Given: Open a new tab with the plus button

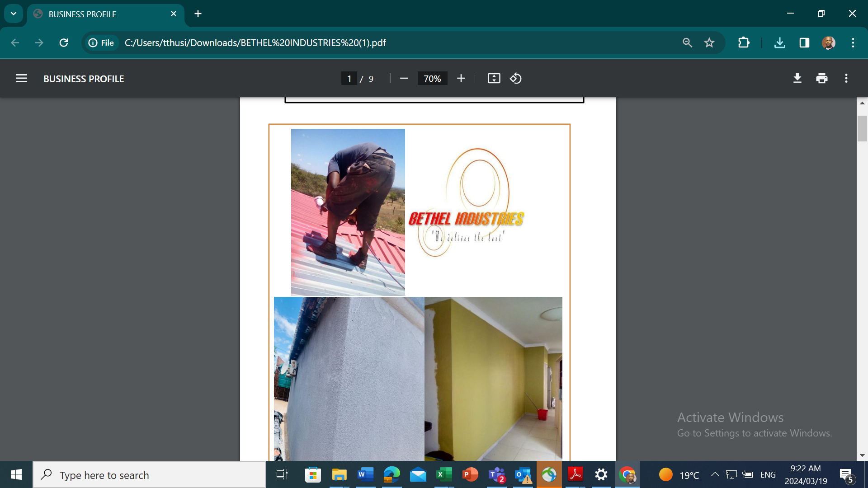Looking at the screenshot, I should click(198, 14).
